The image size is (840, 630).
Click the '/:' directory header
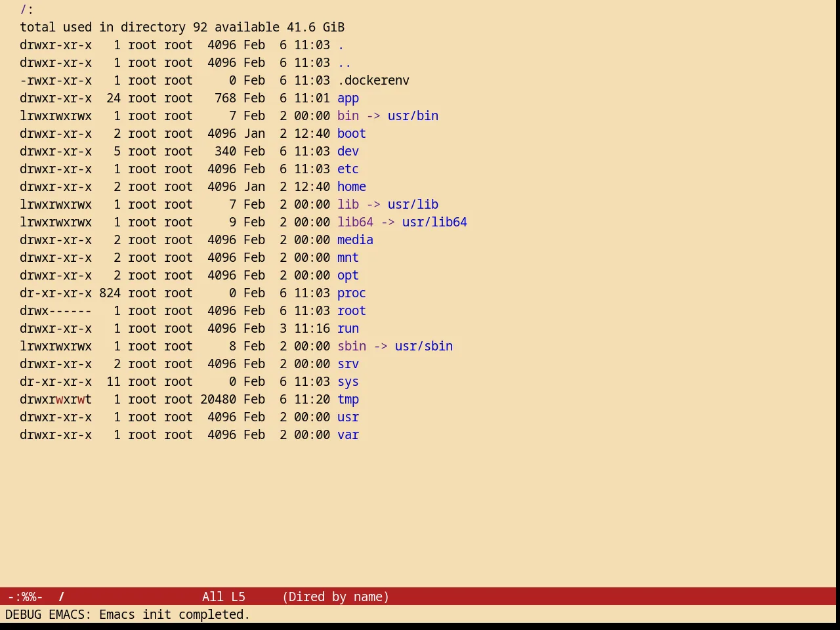[27, 10]
